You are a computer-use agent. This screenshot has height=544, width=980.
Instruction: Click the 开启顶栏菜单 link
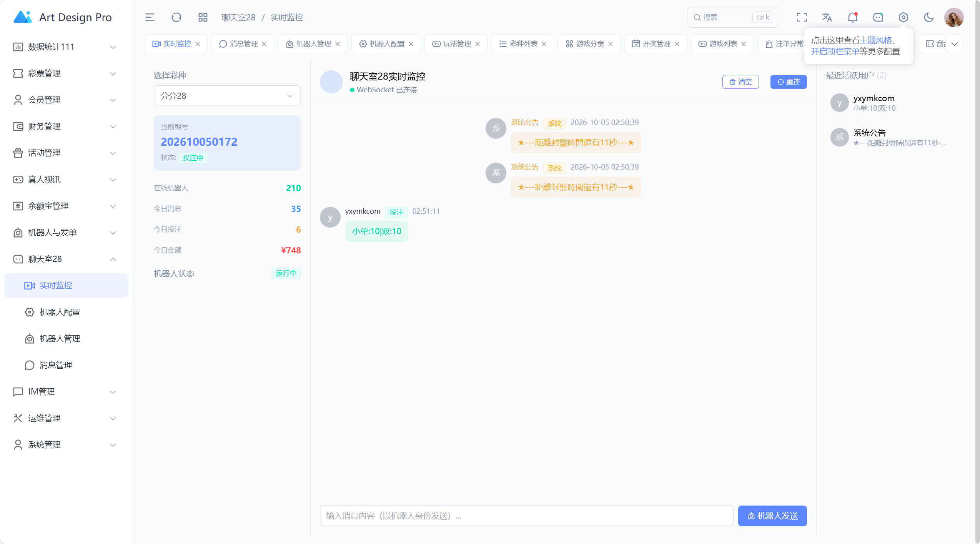coord(835,52)
